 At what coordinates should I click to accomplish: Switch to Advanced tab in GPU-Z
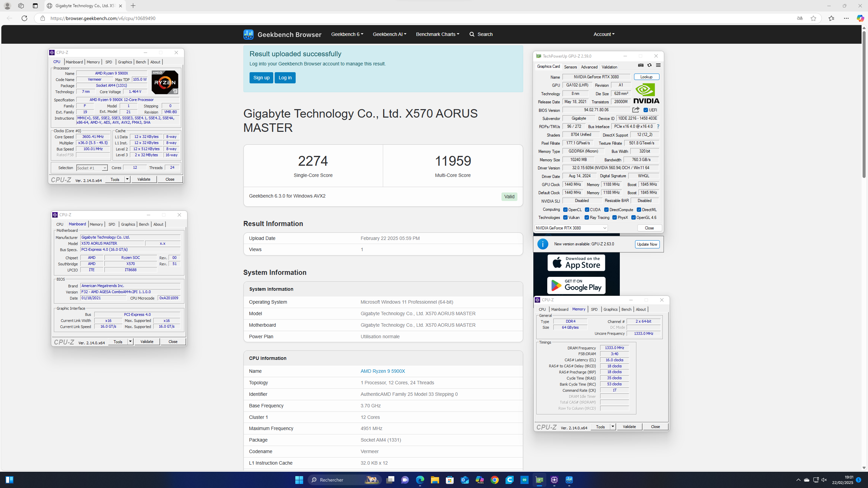click(589, 67)
